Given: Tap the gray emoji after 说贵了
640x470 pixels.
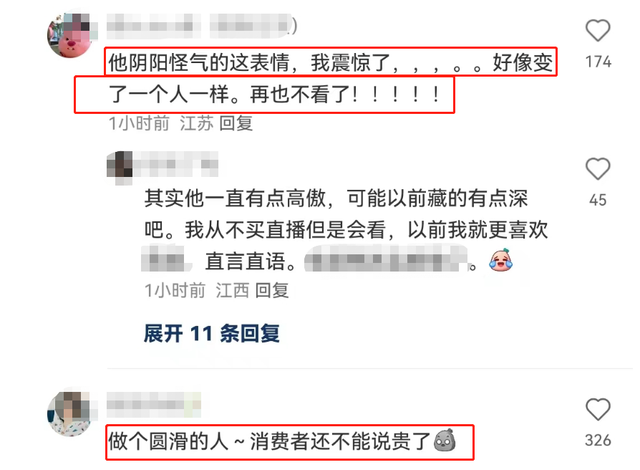Looking at the screenshot, I should pyautogui.click(x=444, y=441).
